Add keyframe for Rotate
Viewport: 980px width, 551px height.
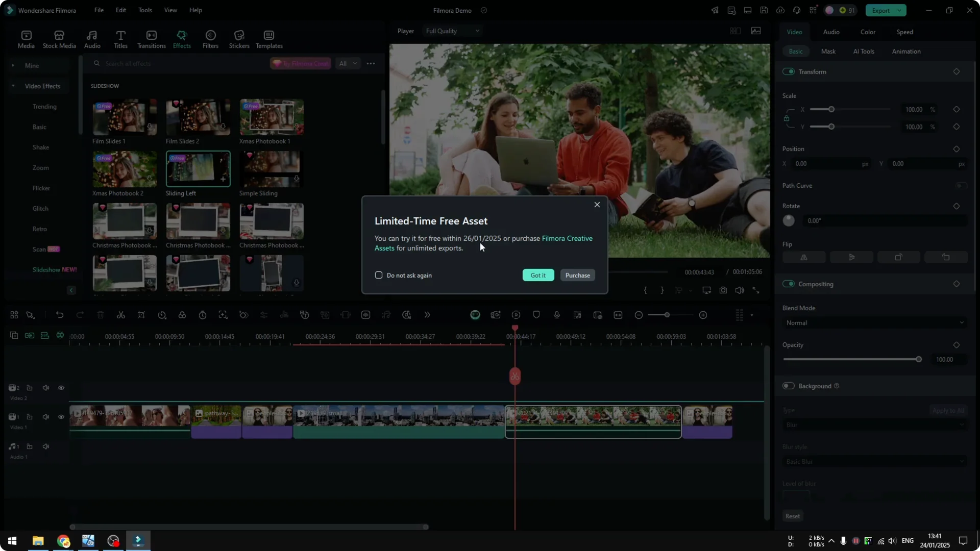click(957, 206)
